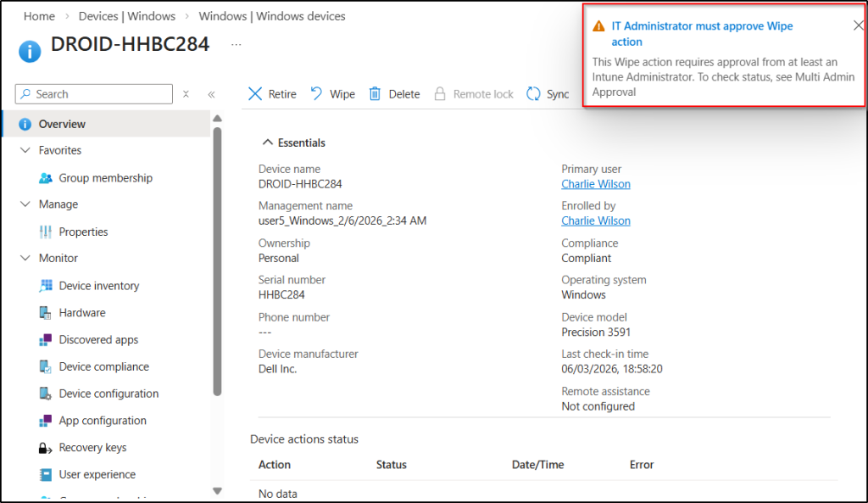This screenshot has height=503, width=868.
Task: Open Charlie Wilson's primary user profile
Action: (596, 183)
